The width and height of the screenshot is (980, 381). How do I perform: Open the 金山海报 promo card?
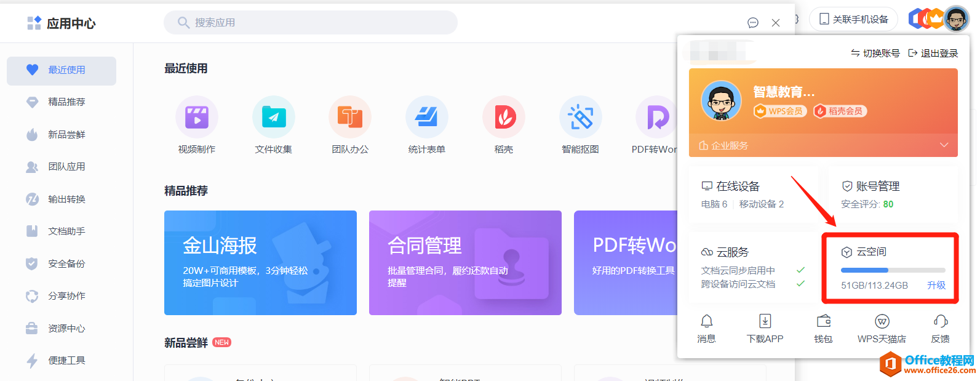[x=260, y=263]
